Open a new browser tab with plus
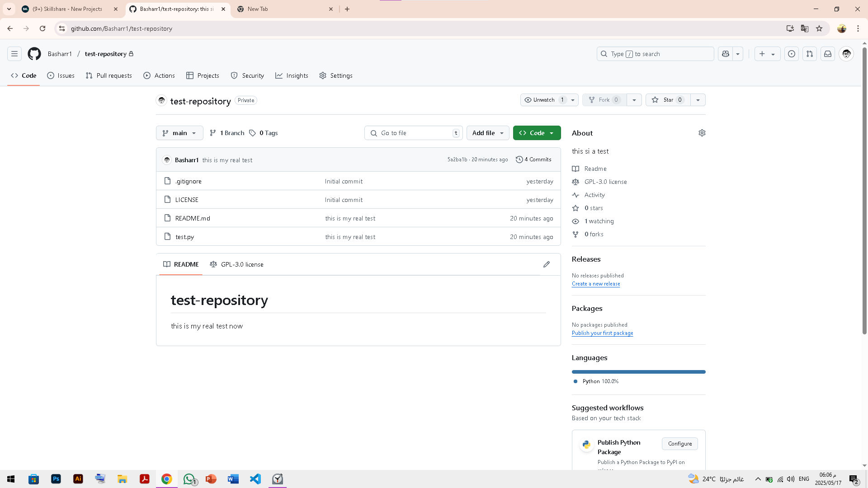This screenshot has height=488, width=868. (347, 9)
